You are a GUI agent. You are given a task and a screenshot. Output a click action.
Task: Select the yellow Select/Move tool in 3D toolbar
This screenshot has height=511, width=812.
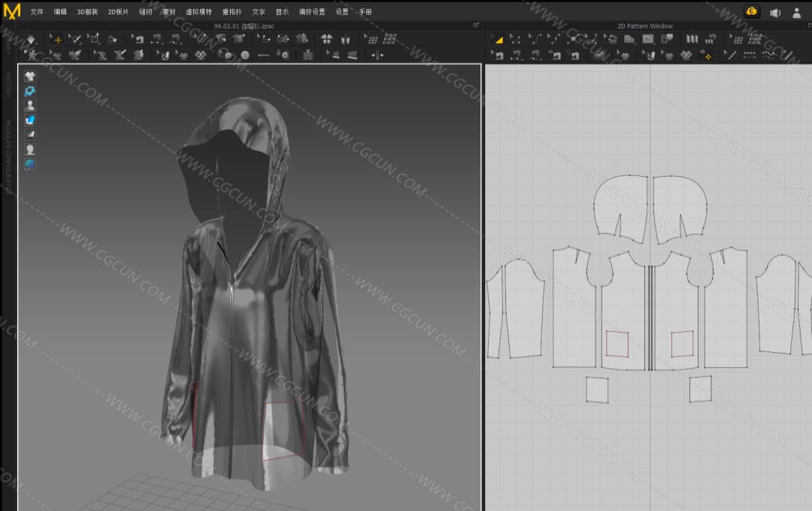(x=57, y=39)
